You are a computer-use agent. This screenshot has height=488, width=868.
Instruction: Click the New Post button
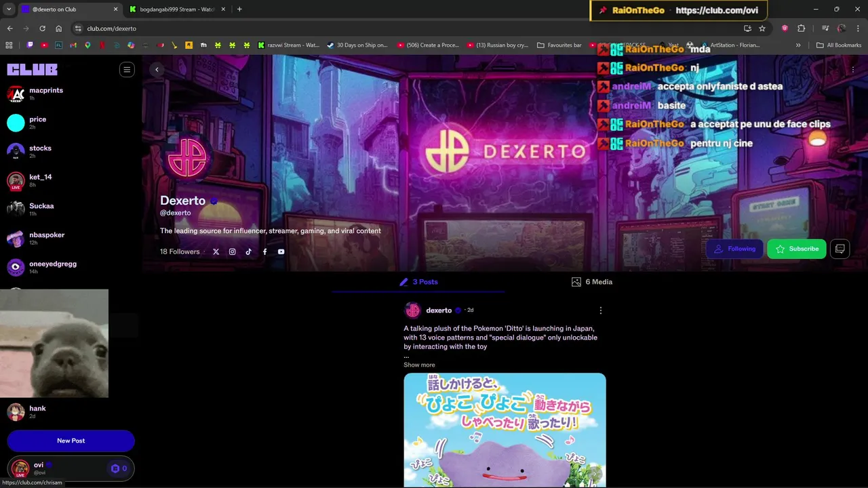coord(71,441)
